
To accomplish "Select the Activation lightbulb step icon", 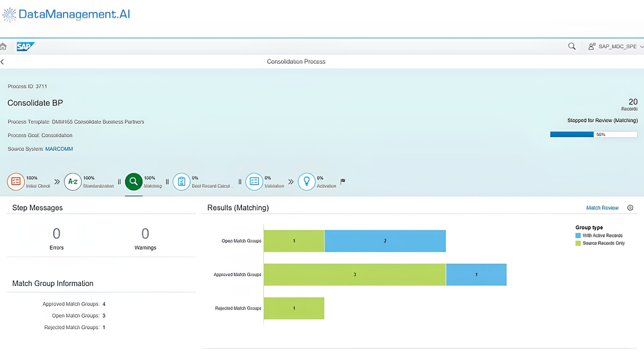I will (x=307, y=182).
